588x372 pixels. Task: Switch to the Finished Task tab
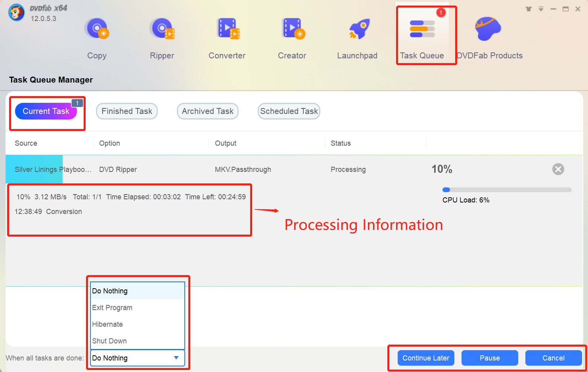[x=127, y=111]
